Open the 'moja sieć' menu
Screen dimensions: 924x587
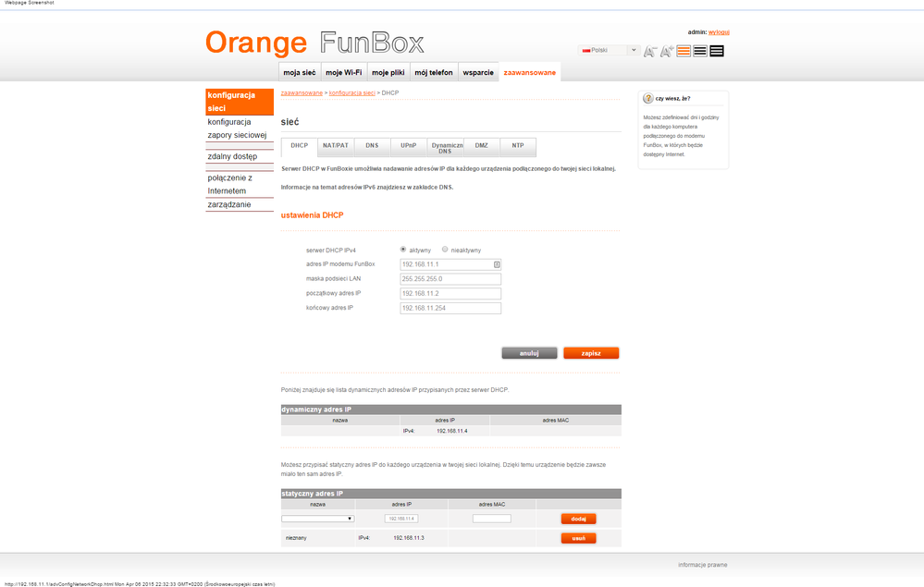(300, 72)
